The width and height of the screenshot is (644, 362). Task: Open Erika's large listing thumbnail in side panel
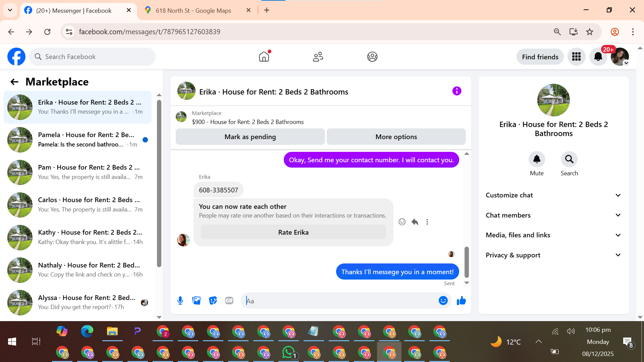pyautogui.click(x=553, y=100)
